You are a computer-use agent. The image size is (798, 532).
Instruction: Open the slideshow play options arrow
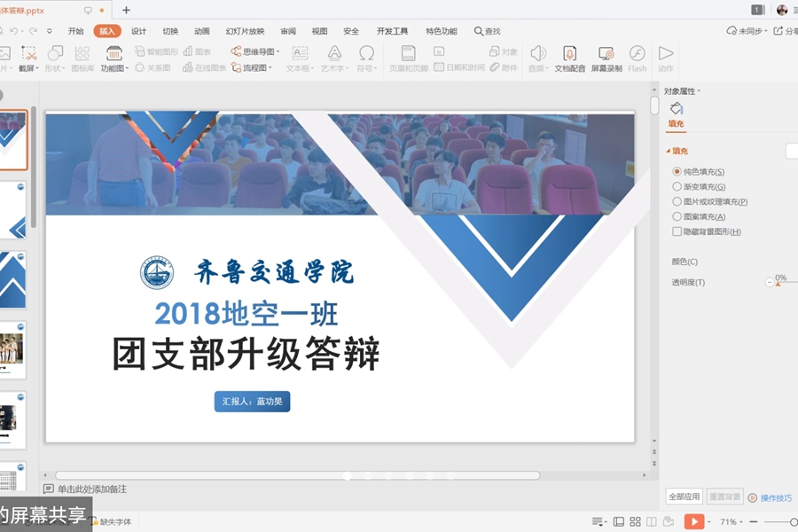709,522
